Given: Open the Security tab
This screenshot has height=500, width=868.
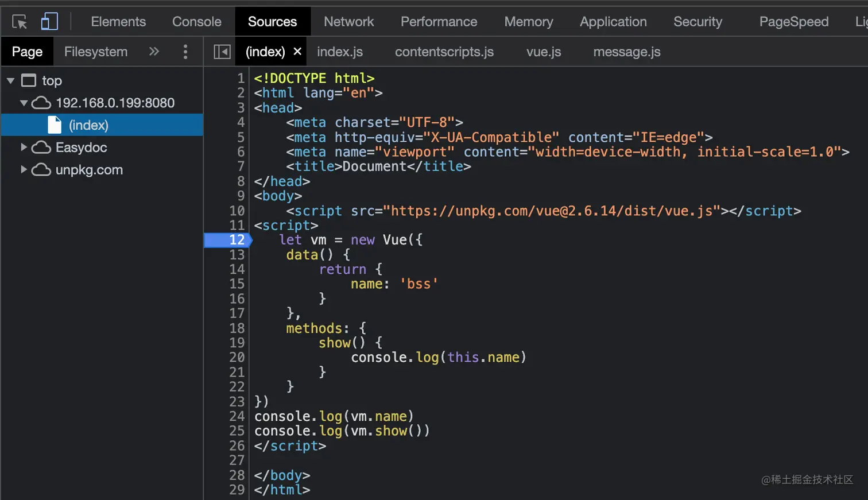Looking at the screenshot, I should (697, 22).
